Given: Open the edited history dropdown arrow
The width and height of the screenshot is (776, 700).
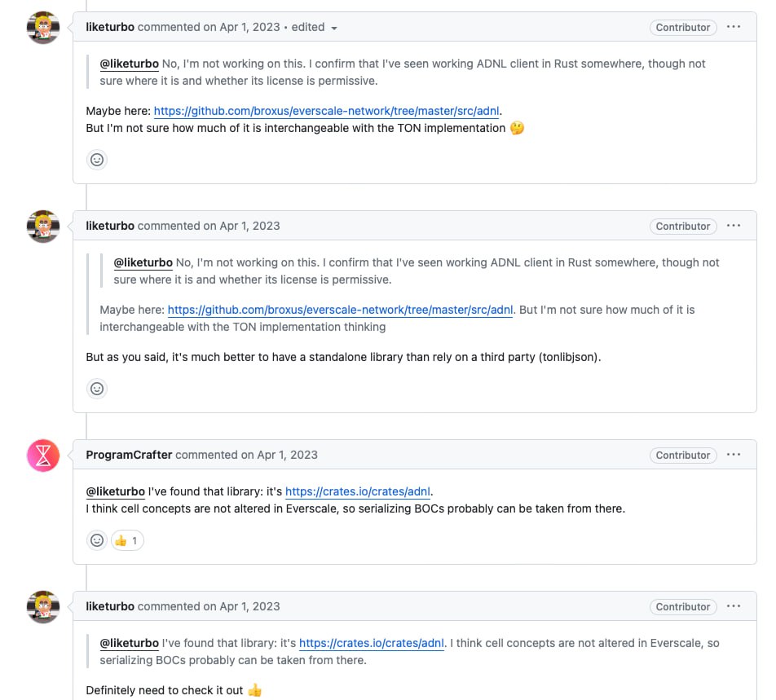Looking at the screenshot, I should pyautogui.click(x=333, y=28).
